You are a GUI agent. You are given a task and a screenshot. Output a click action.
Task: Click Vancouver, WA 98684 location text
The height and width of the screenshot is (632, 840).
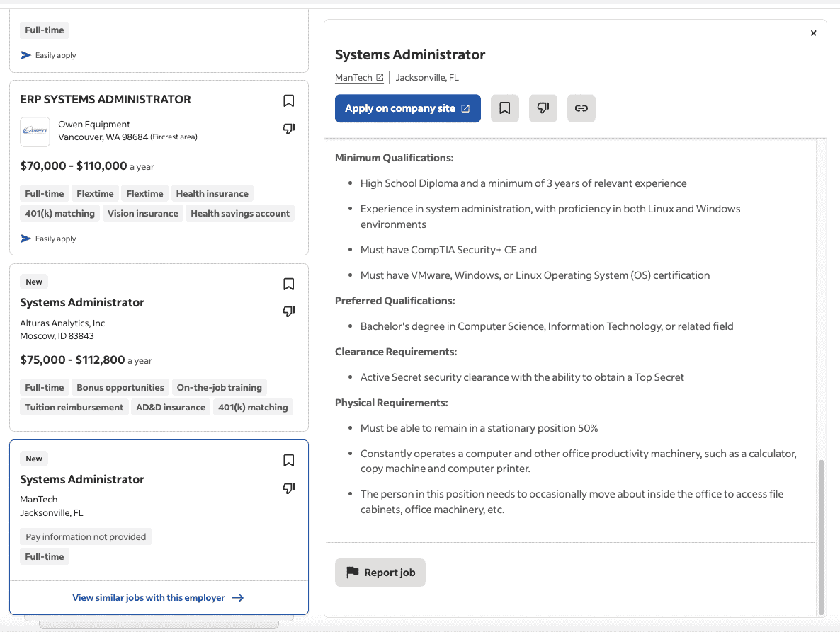(x=103, y=137)
